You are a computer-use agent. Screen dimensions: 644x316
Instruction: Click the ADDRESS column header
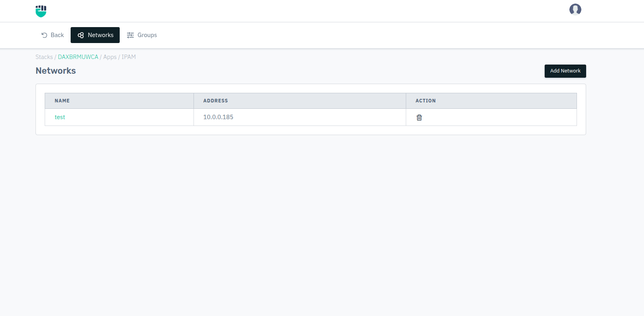point(215,101)
